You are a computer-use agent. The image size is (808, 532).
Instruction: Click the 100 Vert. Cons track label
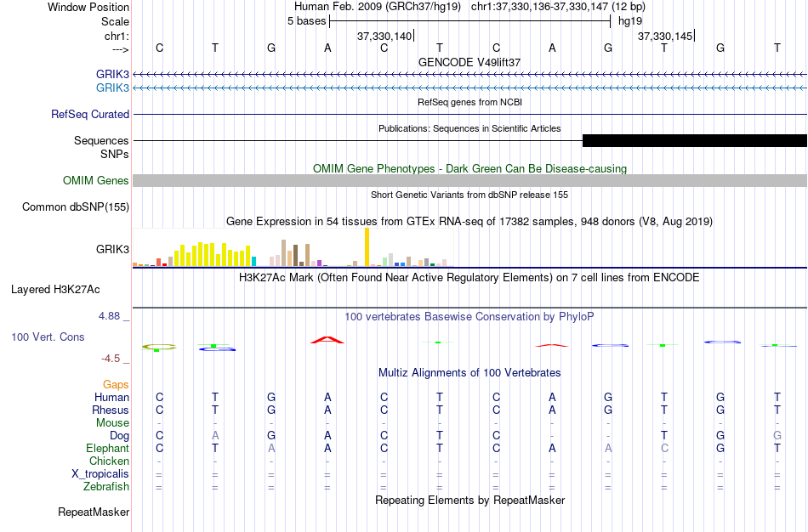(x=48, y=337)
